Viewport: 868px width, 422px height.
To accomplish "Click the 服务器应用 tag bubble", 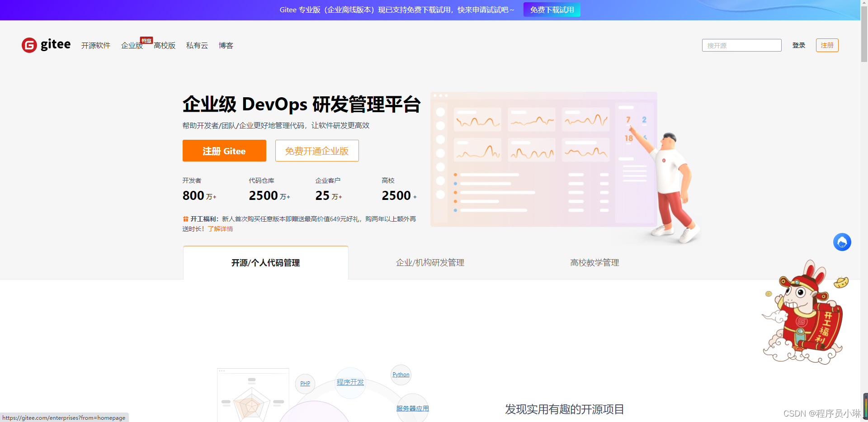I will tap(413, 408).
